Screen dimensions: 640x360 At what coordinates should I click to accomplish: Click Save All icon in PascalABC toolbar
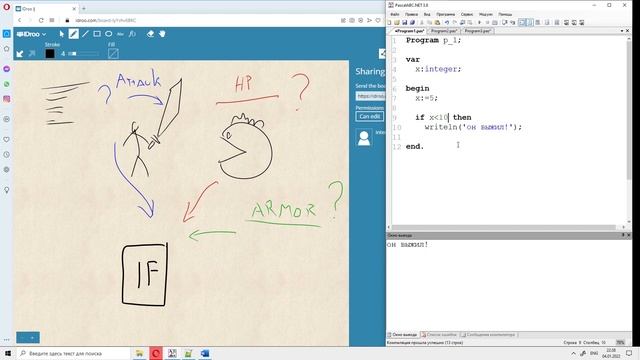(x=412, y=22)
